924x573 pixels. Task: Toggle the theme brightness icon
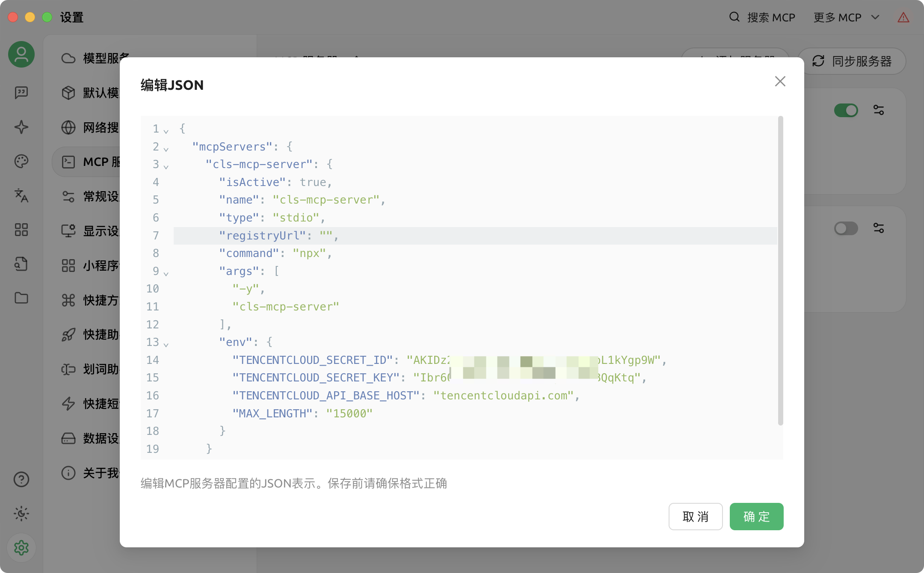(x=21, y=514)
